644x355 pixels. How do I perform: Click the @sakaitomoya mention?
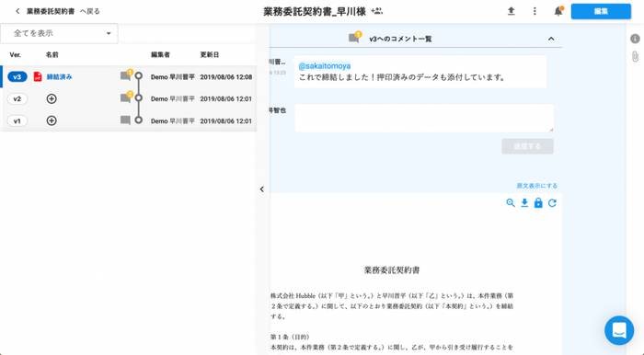325,66
